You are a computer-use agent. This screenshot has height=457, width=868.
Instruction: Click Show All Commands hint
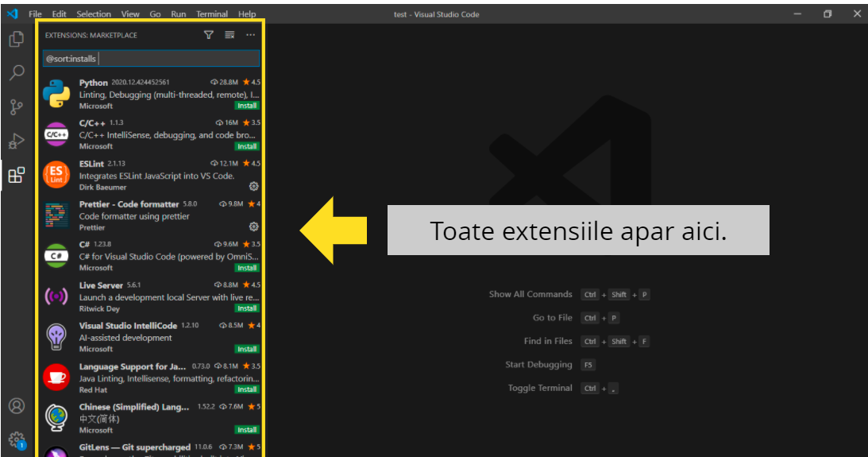530,294
